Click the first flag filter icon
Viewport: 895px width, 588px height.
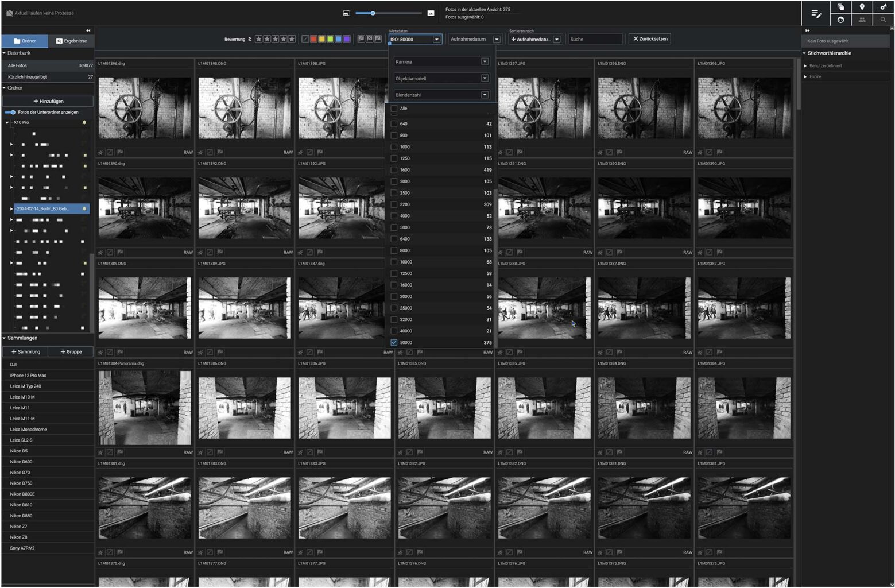tap(361, 39)
